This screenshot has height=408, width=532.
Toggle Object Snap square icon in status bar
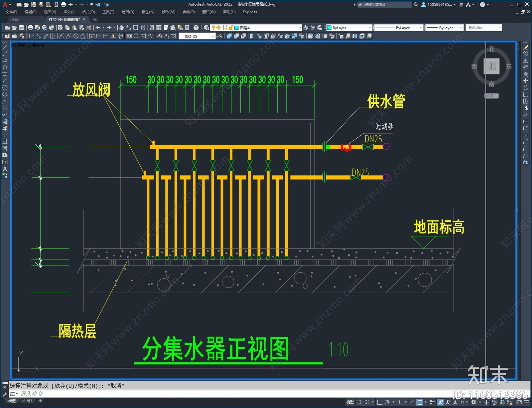[x=420, y=402]
